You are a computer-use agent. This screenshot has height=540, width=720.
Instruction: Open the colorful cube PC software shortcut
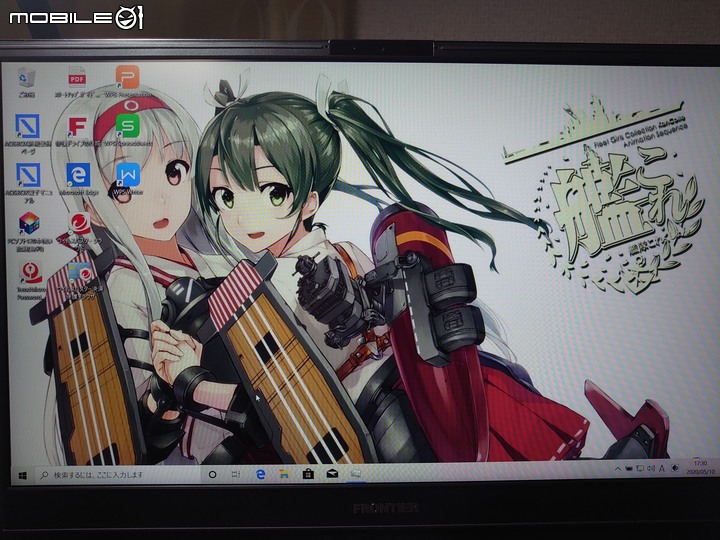coord(29,231)
